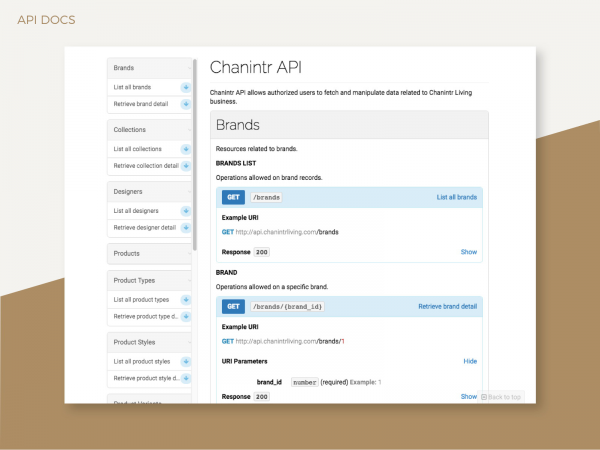600x450 pixels.
Task: Click the arrow icon beside Retrieve brand detail in sidebar
Action: 186,104
